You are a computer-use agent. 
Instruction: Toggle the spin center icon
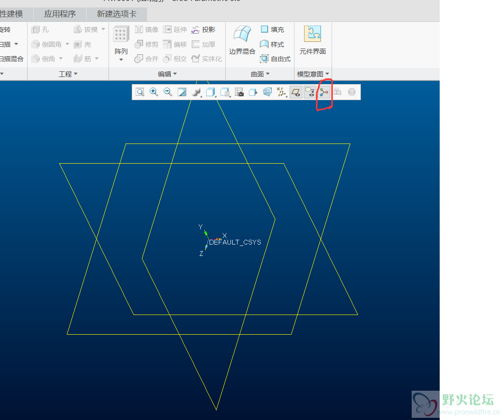point(324,92)
